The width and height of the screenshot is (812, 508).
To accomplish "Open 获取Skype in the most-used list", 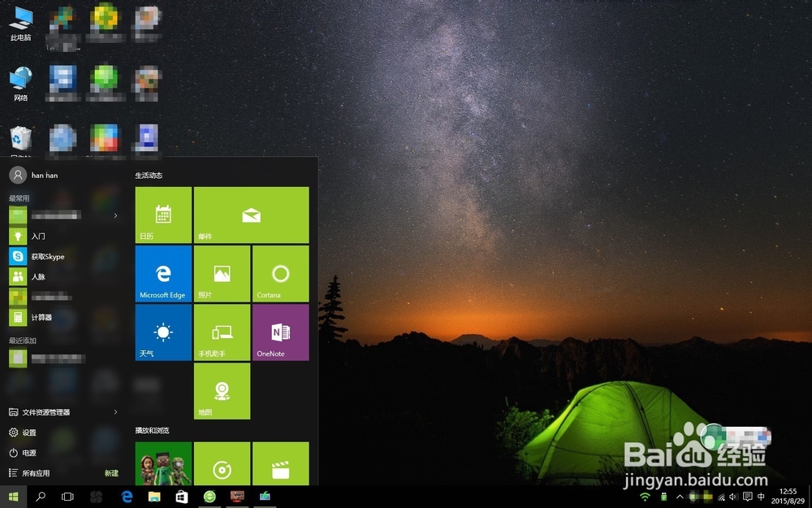I will 63,256.
